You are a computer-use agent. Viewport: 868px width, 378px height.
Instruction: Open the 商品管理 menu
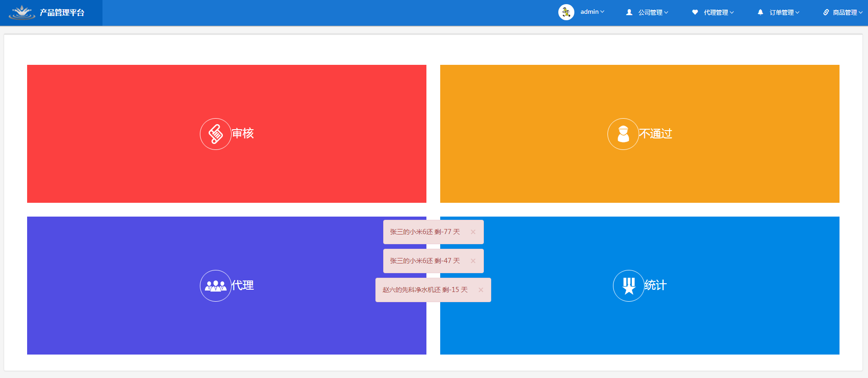tap(847, 12)
